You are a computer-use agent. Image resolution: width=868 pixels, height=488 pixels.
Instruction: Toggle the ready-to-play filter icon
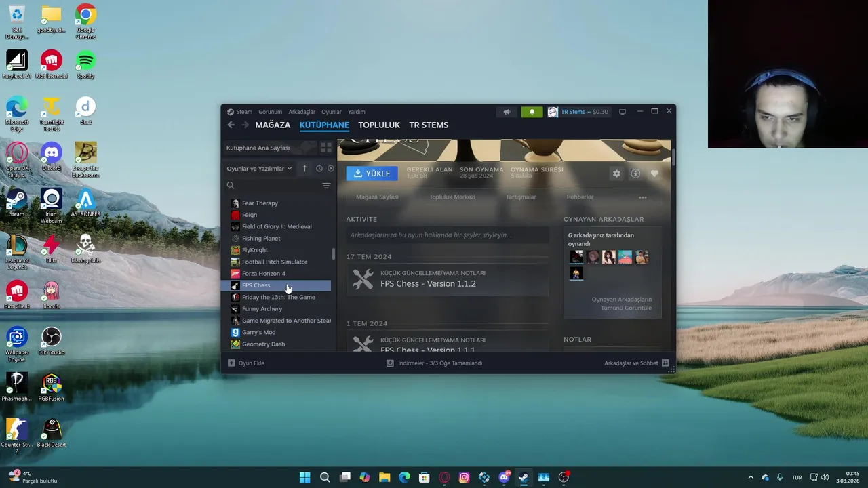tap(331, 169)
